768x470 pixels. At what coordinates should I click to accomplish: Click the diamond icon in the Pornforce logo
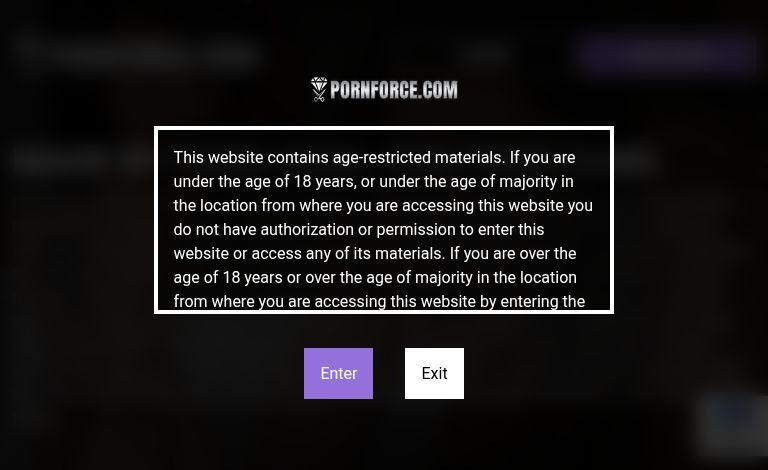[319, 90]
